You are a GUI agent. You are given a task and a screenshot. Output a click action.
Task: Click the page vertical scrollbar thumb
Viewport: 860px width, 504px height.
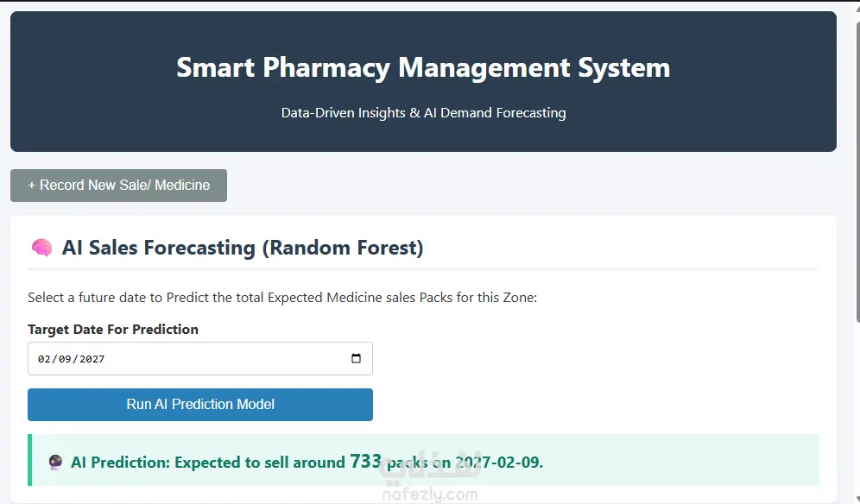(857, 173)
